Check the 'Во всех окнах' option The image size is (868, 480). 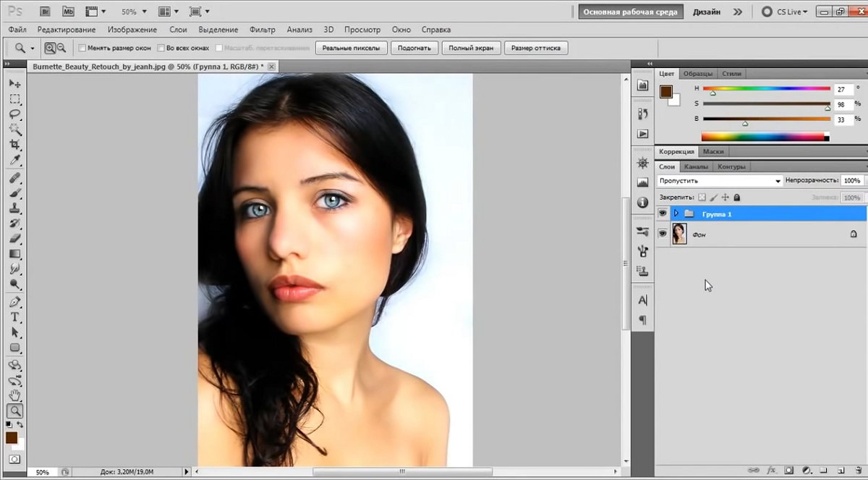161,49
